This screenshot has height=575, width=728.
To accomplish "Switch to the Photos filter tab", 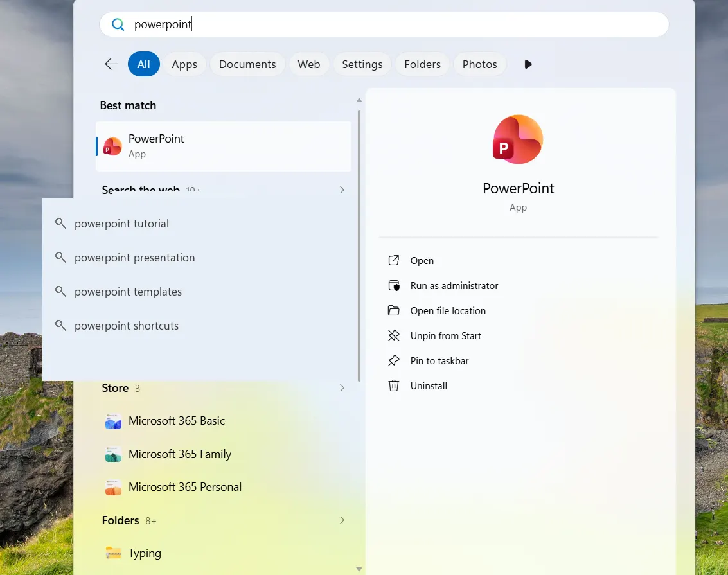I will pos(479,64).
